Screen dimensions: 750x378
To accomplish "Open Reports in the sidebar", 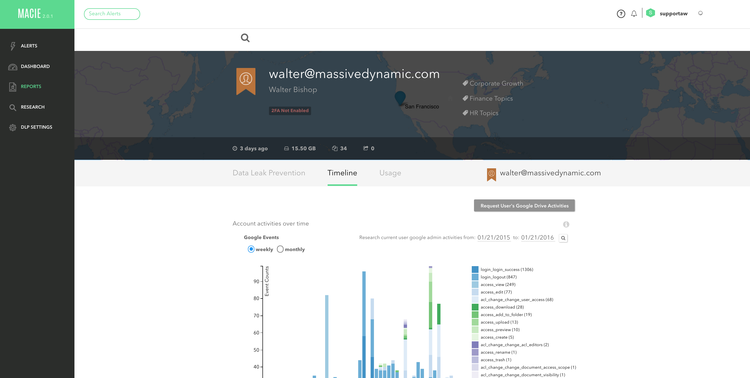I will coord(31,87).
